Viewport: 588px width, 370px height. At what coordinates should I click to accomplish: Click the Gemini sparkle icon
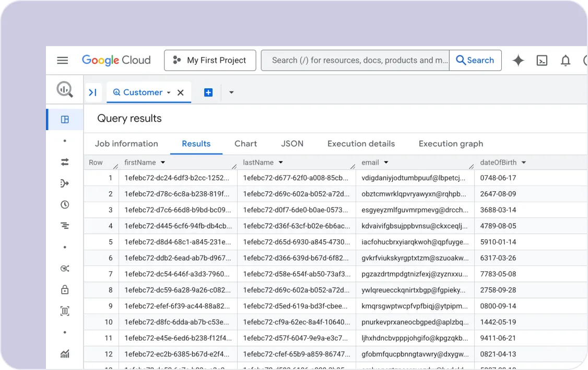coord(518,61)
